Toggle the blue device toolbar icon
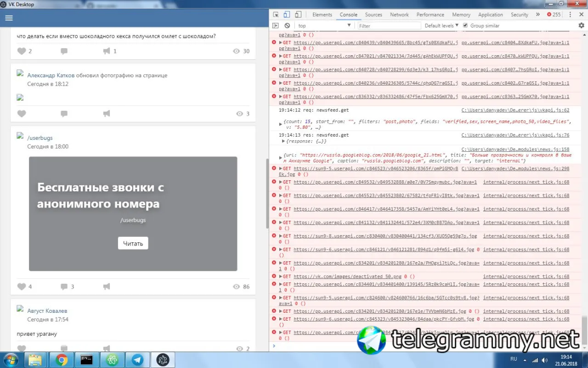Image resolution: width=588 pixels, height=368 pixels. (x=287, y=15)
